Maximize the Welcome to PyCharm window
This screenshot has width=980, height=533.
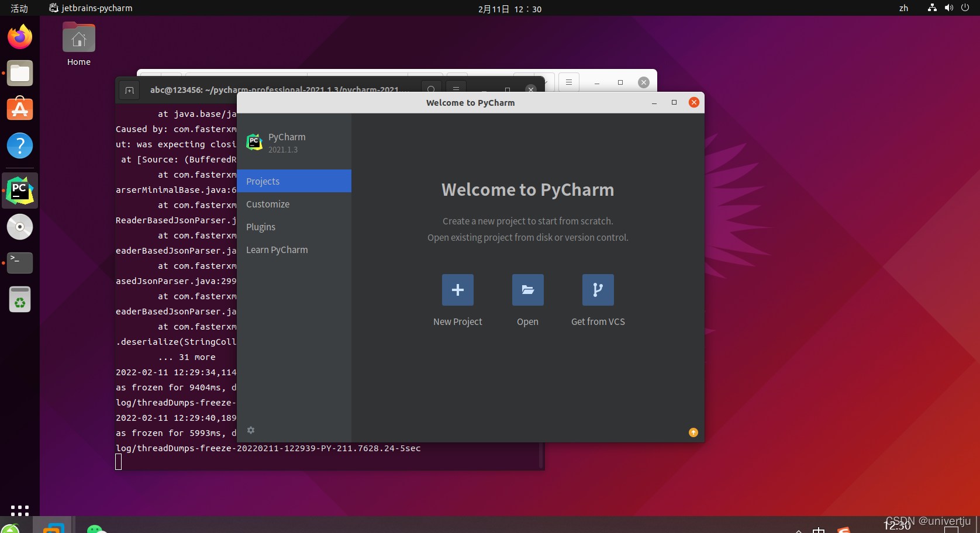pos(674,102)
